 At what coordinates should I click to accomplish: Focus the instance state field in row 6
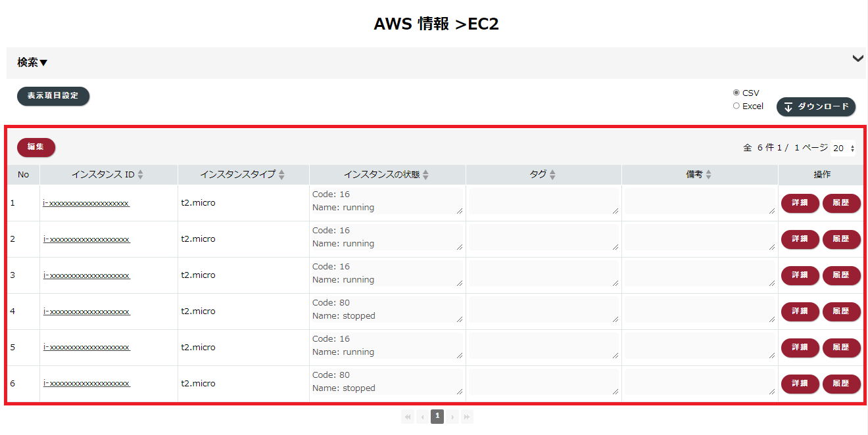(x=387, y=382)
